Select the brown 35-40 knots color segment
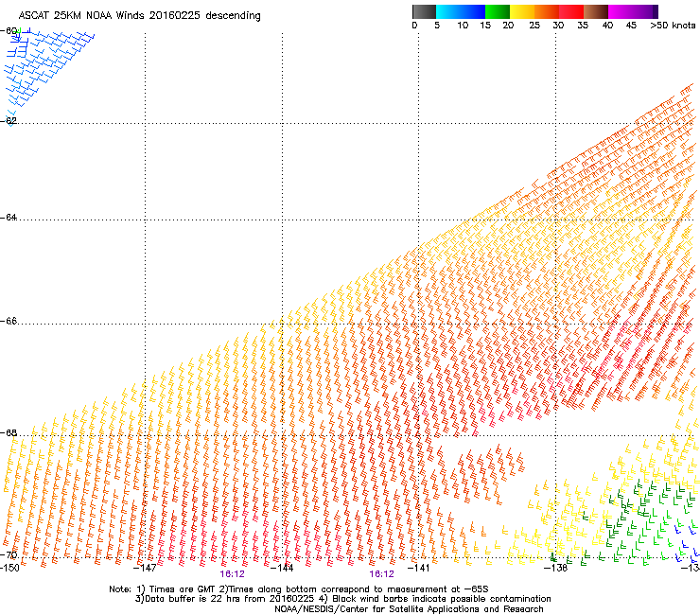The height and width of the screenshot is (615, 700). point(596,11)
